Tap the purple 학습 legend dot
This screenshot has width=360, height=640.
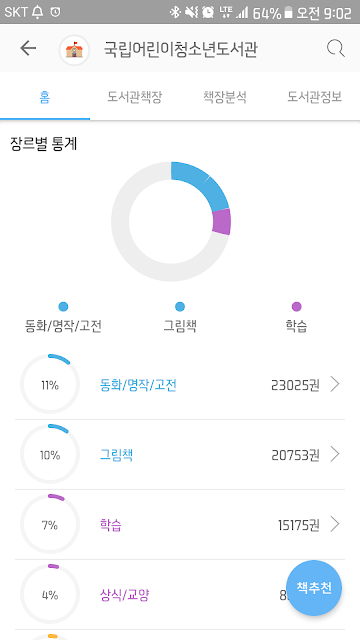click(x=297, y=307)
